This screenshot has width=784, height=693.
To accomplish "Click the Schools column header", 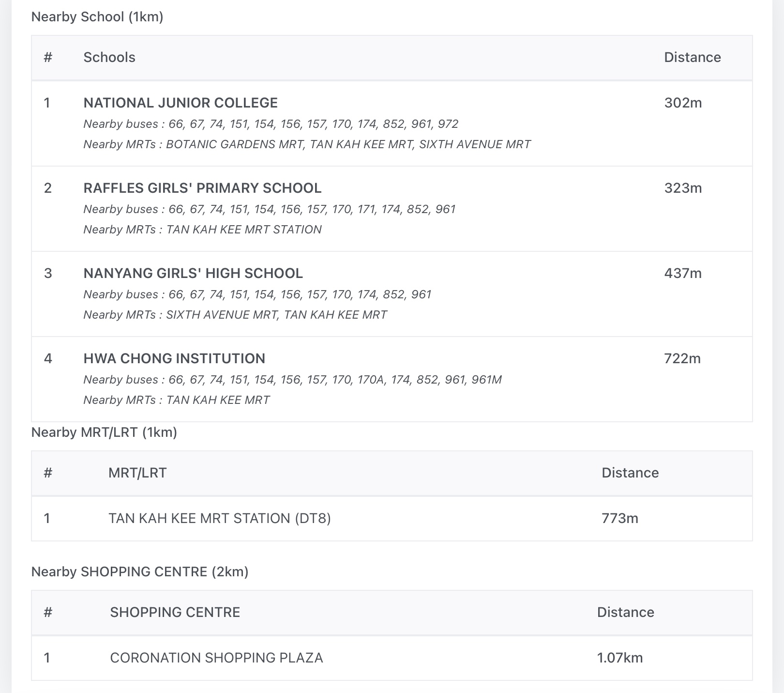I will (x=109, y=57).
